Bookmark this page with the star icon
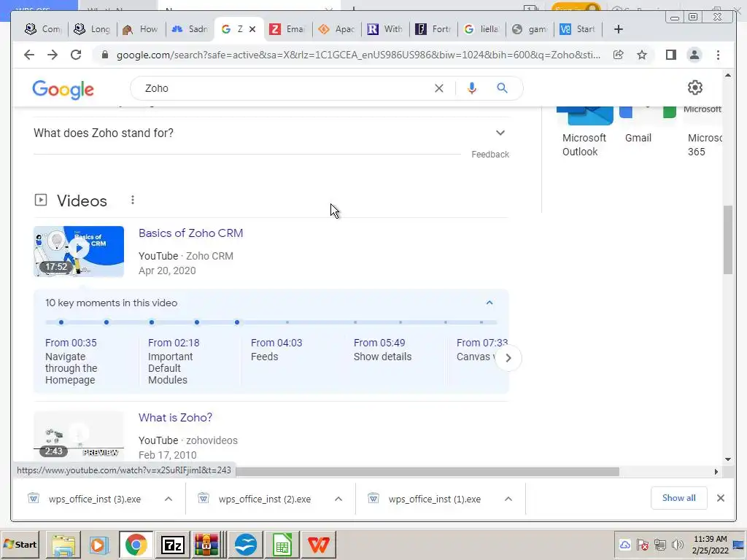The width and height of the screenshot is (747, 560). (x=642, y=55)
